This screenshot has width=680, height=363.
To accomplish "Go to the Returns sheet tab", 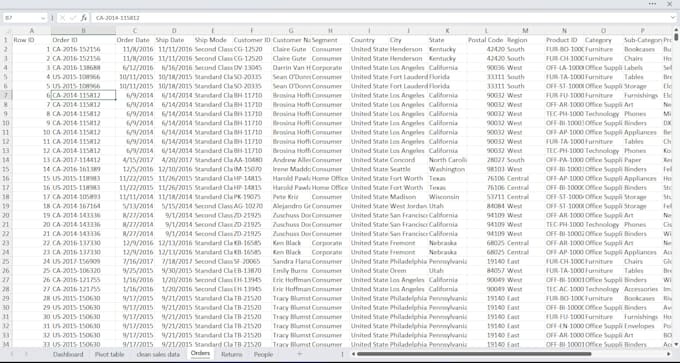I will 232,354.
